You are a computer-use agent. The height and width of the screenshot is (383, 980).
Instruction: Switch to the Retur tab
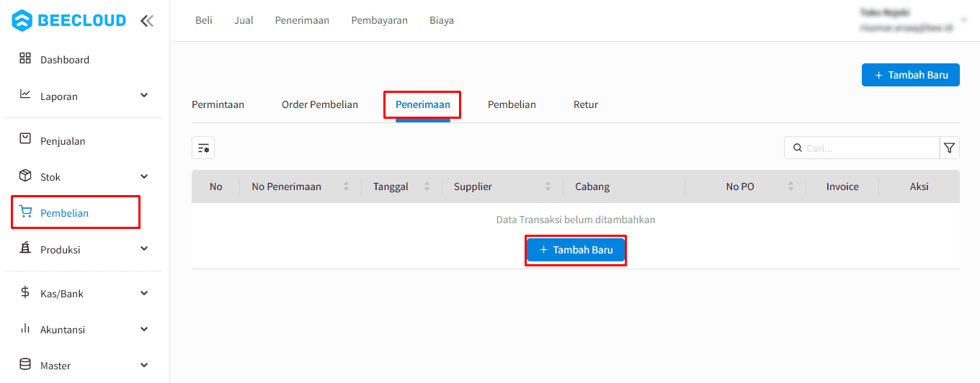(585, 104)
